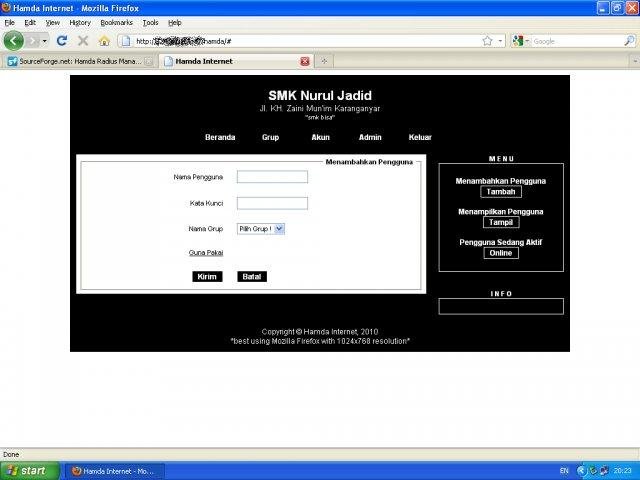This screenshot has height=480, width=640.
Task: Click the Google search engine icon
Action: click(518, 41)
